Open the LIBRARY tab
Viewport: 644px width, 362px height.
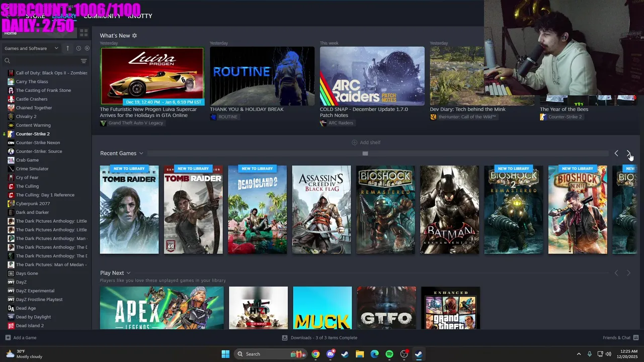64,16
